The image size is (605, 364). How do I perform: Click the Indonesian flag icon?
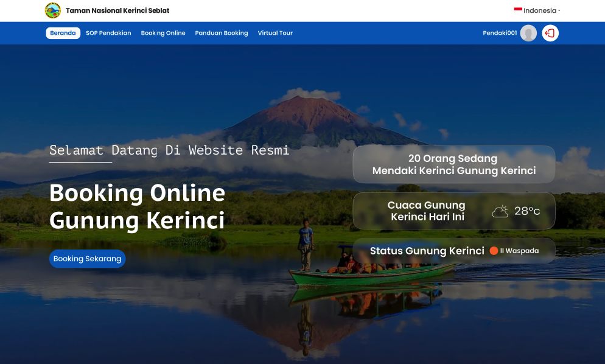pos(517,10)
